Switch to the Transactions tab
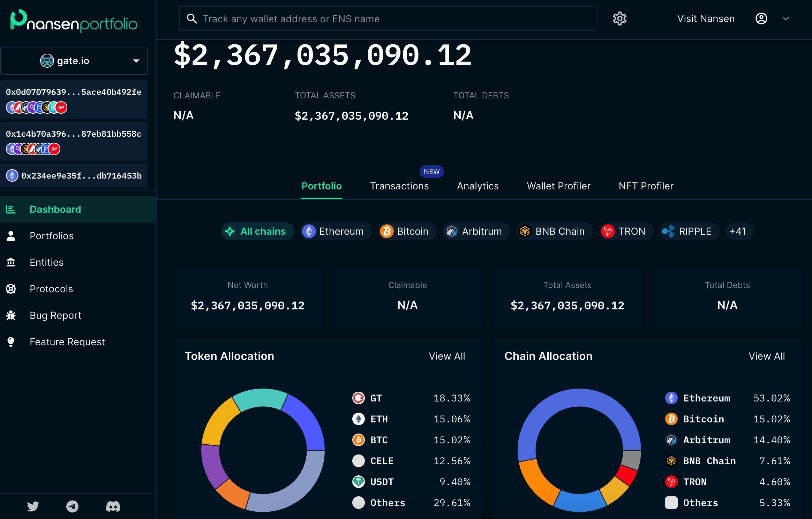 point(399,186)
